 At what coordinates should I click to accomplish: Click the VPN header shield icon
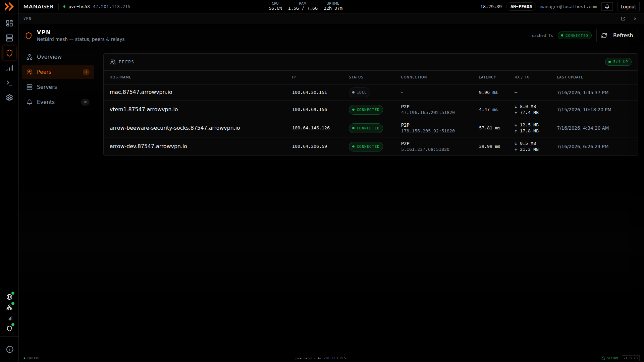coord(29,36)
